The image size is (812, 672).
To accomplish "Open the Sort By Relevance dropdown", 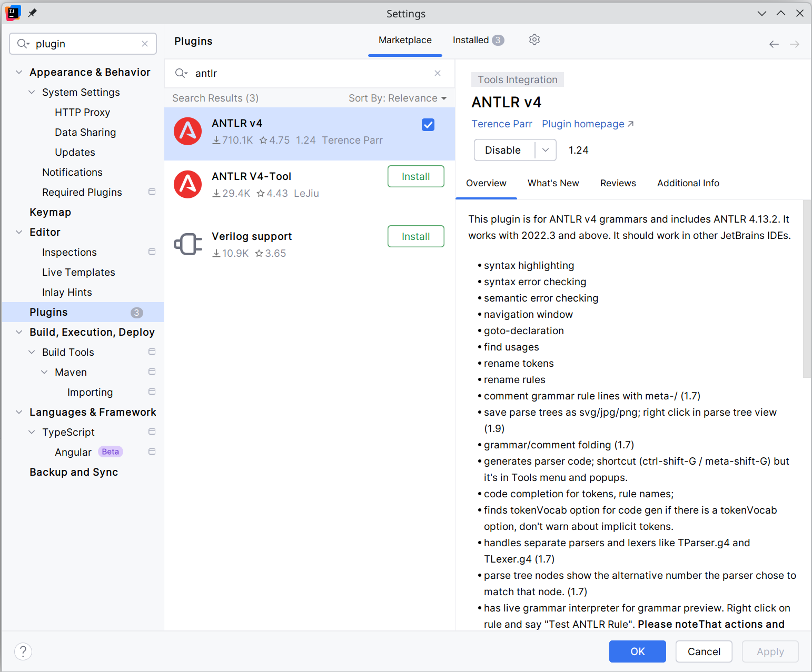I will coord(397,98).
